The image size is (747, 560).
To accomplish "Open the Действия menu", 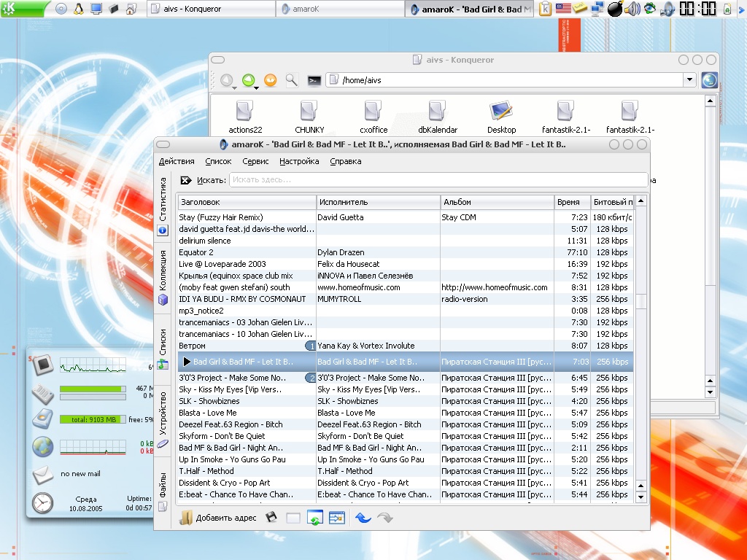I will coord(177,161).
